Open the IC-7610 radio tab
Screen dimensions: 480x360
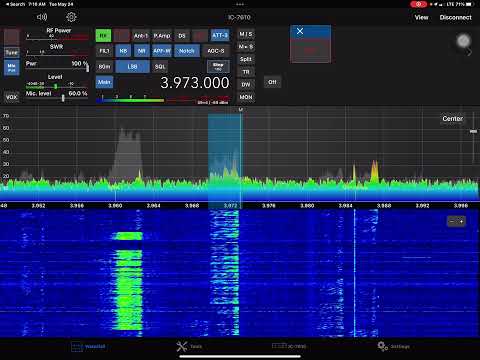coord(289,346)
